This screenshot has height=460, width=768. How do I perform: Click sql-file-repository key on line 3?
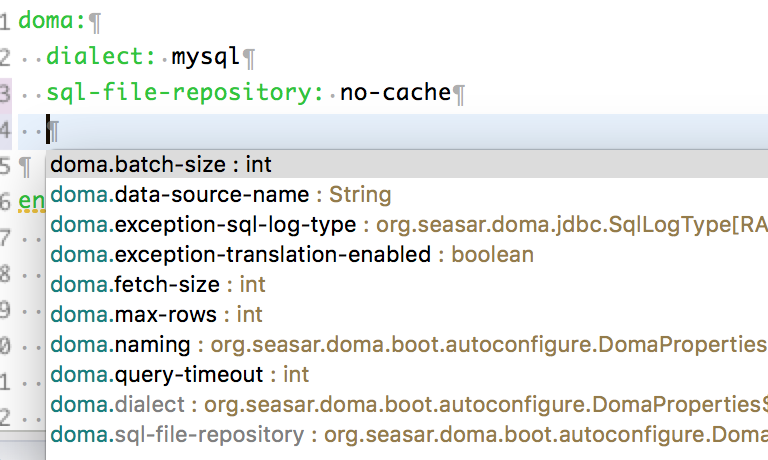tap(180, 93)
